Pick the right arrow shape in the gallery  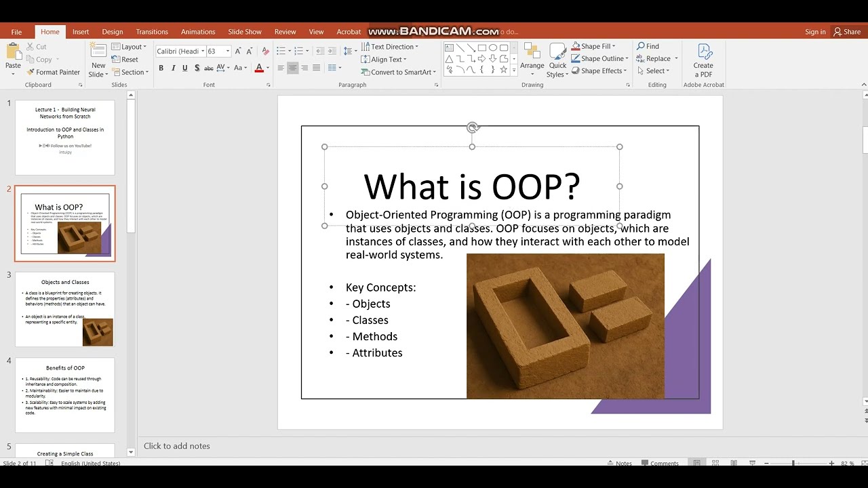click(x=481, y=58)
